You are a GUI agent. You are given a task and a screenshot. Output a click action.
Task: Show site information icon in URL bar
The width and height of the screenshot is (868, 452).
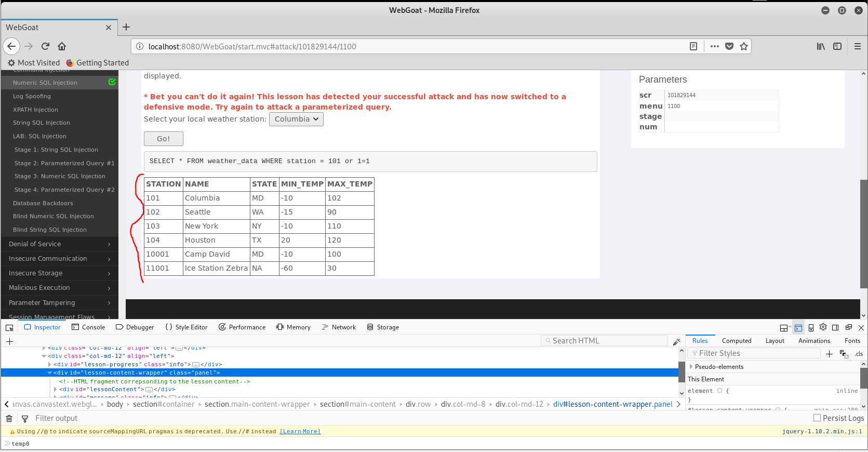139,46
